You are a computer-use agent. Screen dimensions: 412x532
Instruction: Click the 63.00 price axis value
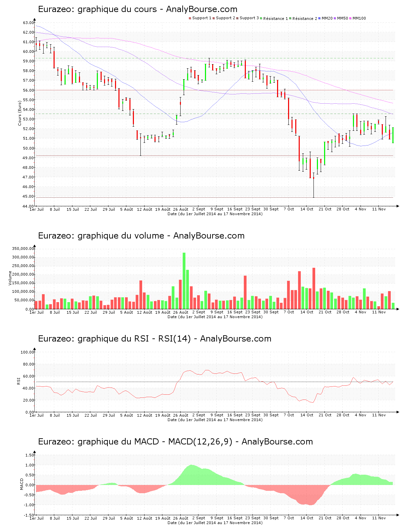tap(28, 23)
